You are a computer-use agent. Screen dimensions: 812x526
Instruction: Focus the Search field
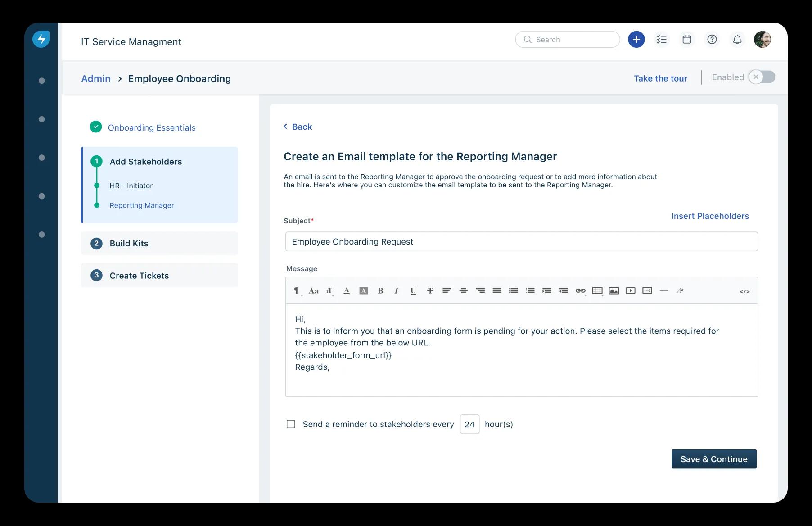[568, 40]
